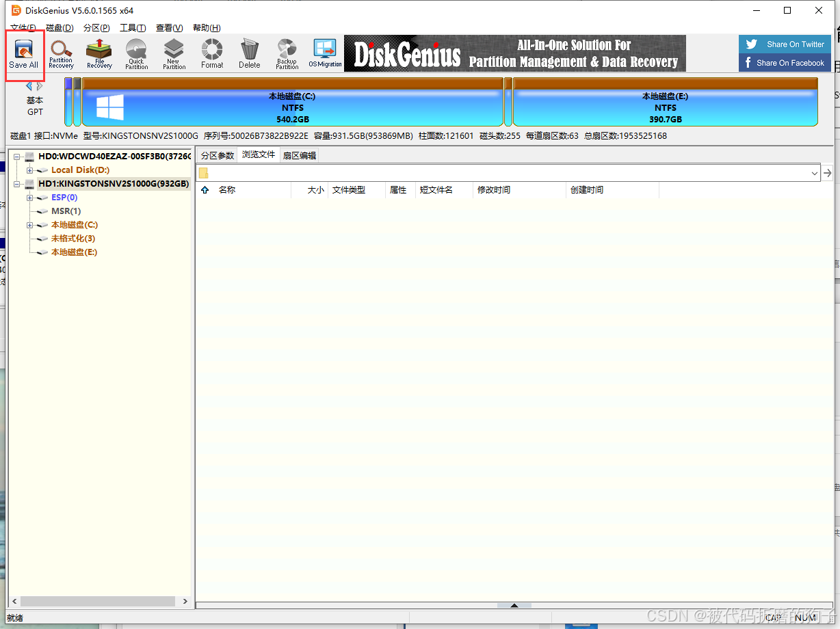This screenshot has width=840, height=629.
Task: Launch the OS Migration tool
Action: click(325, 54)
